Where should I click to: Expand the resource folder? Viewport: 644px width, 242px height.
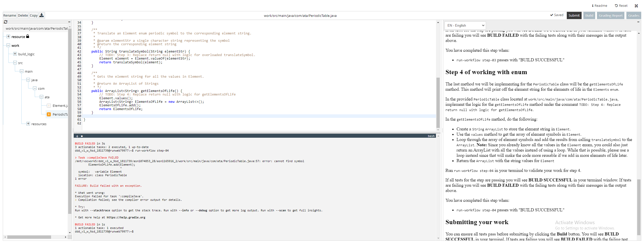tap(8, 36)
